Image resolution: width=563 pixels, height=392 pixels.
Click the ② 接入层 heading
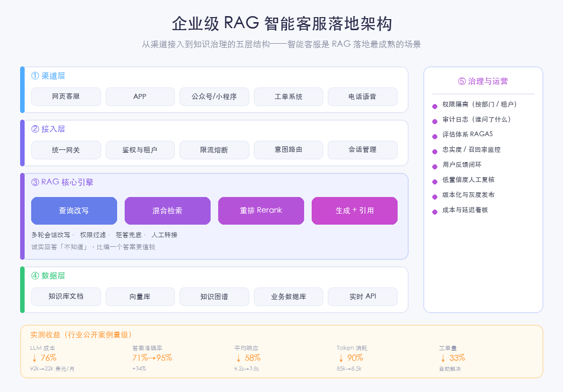click(48, 129)
